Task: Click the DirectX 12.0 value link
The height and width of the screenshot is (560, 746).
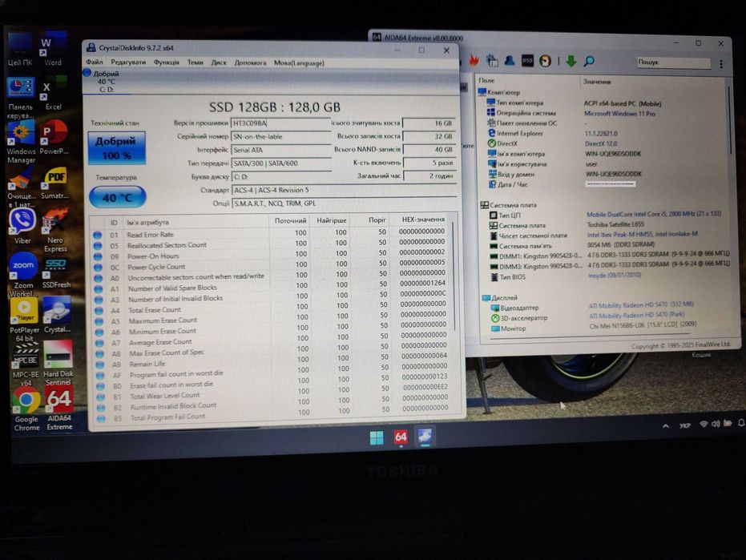Action: [601, 143]
